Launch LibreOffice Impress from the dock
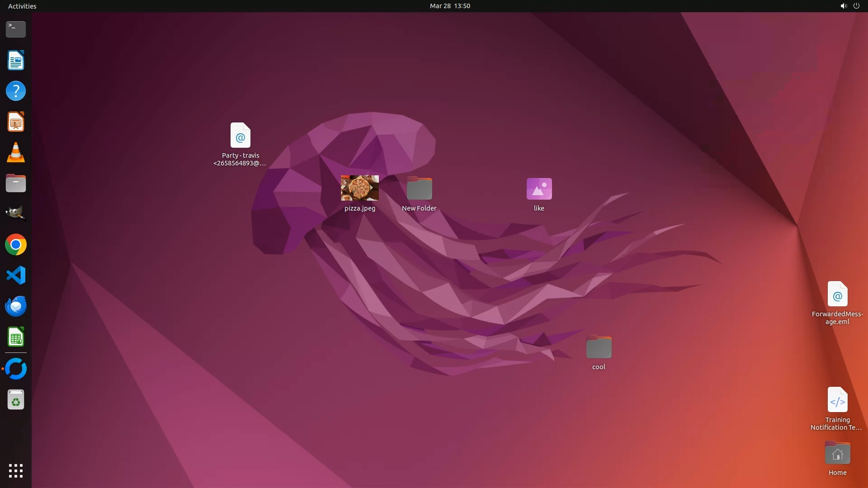The image size is (868, 488). point(16,122)
